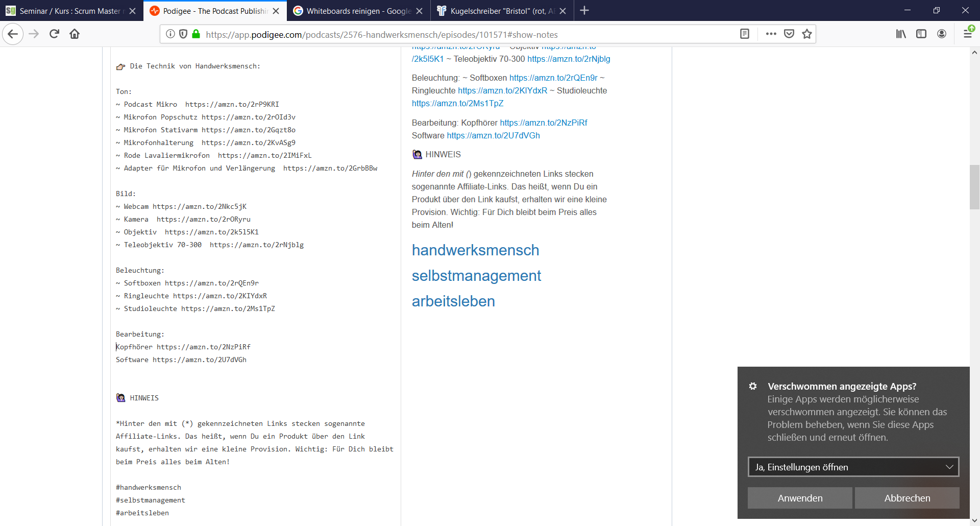Image resolution: width=980 pixels, height=526 pixels.
Task: Click 'Mikrofon Popschutz' line in editor
Action: 206,117
